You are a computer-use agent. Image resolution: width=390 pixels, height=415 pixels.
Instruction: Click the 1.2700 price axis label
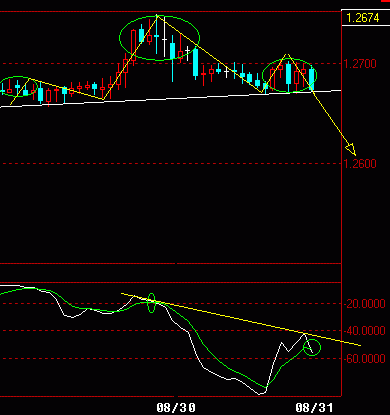360,64
